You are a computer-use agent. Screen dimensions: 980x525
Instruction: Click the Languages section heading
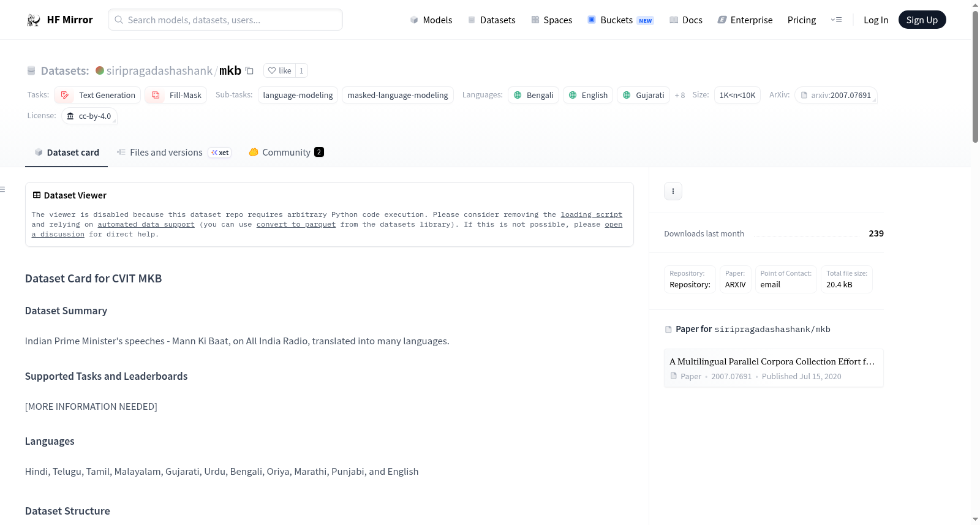pyautogui.click(x=50, y=441)
